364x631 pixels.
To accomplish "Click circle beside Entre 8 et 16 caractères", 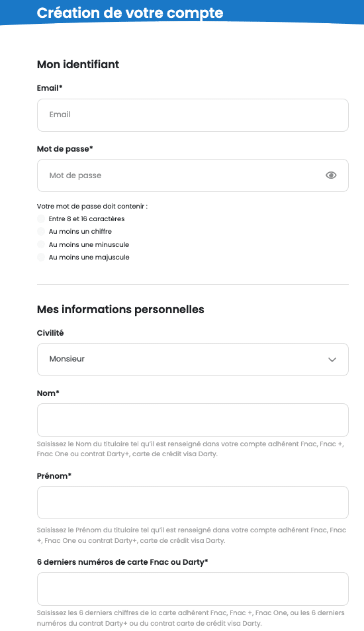I will 40,219.
